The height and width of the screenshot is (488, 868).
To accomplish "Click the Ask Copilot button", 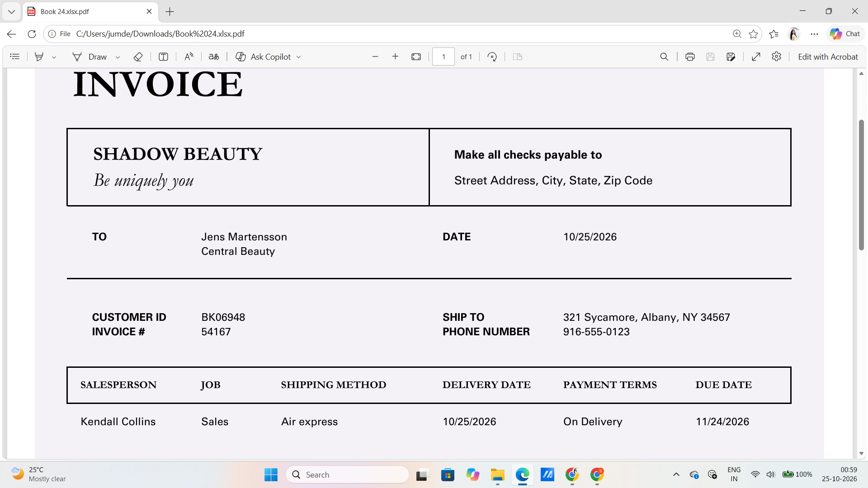I will [x=264, y=56].
